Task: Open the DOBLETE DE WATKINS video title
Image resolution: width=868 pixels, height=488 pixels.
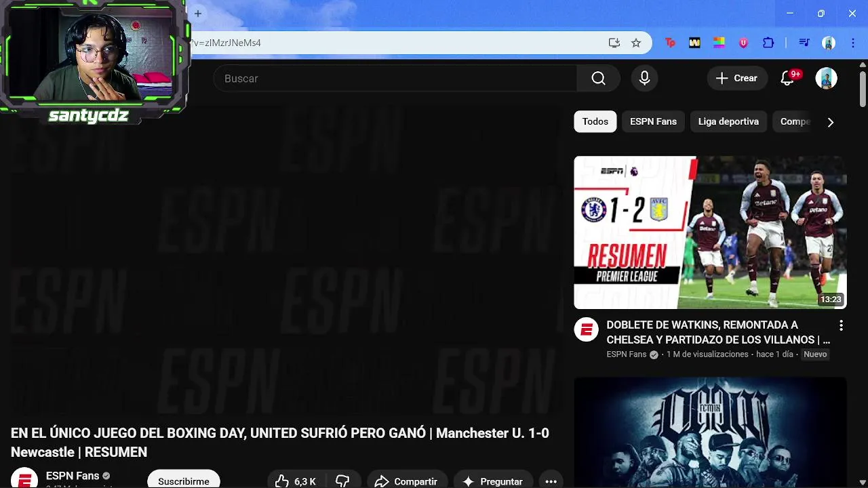Action: pyautogui.click(x=718, y=332)
